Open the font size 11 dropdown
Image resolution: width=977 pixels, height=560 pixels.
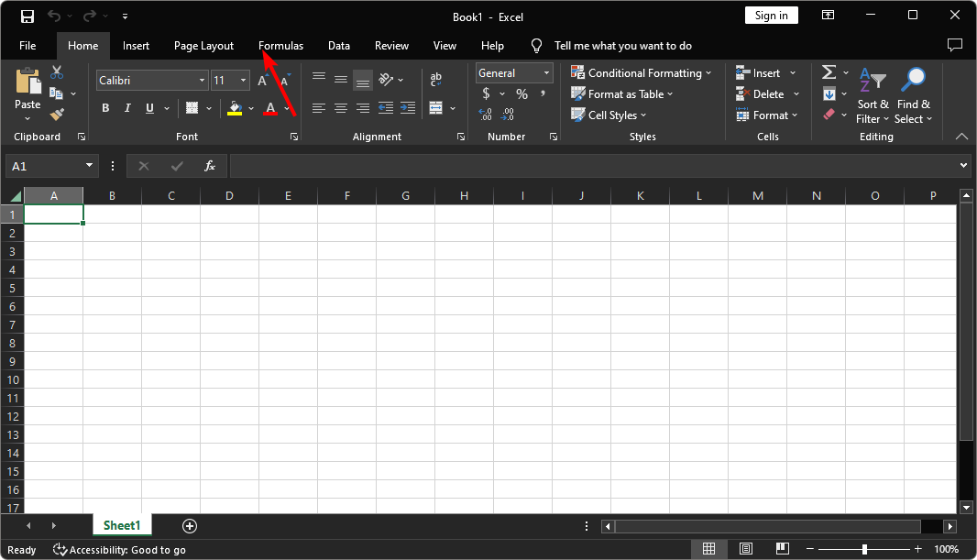243,81
